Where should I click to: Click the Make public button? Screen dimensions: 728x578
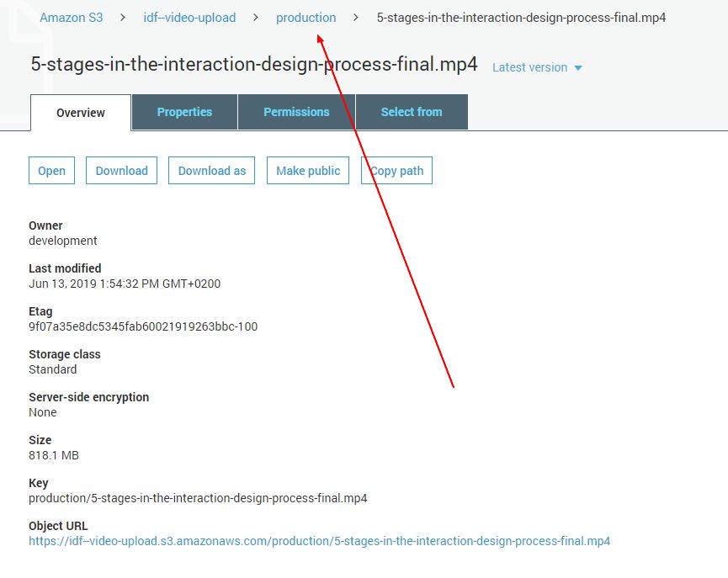[x=308, y=171]
